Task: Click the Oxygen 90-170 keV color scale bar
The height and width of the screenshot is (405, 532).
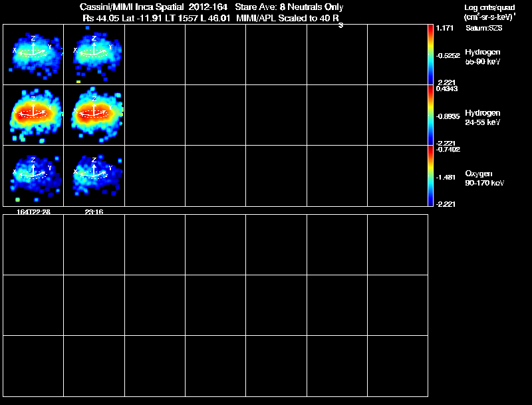Action: [430, 176]
